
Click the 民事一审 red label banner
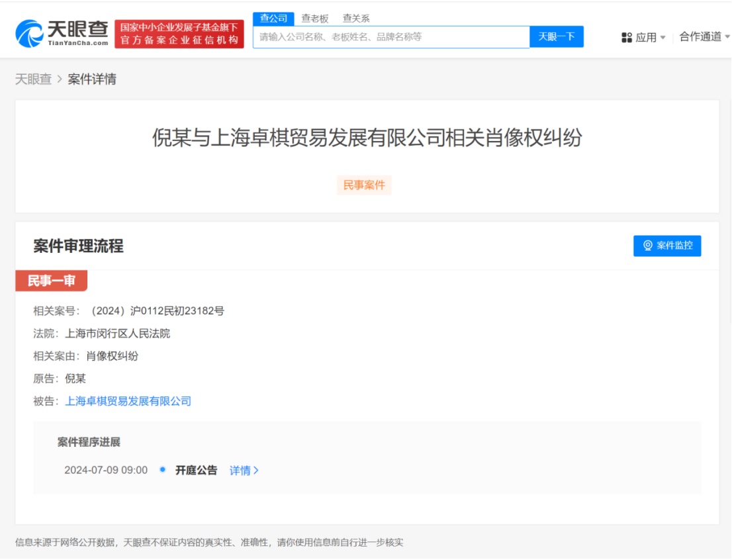tap(51, 281)
